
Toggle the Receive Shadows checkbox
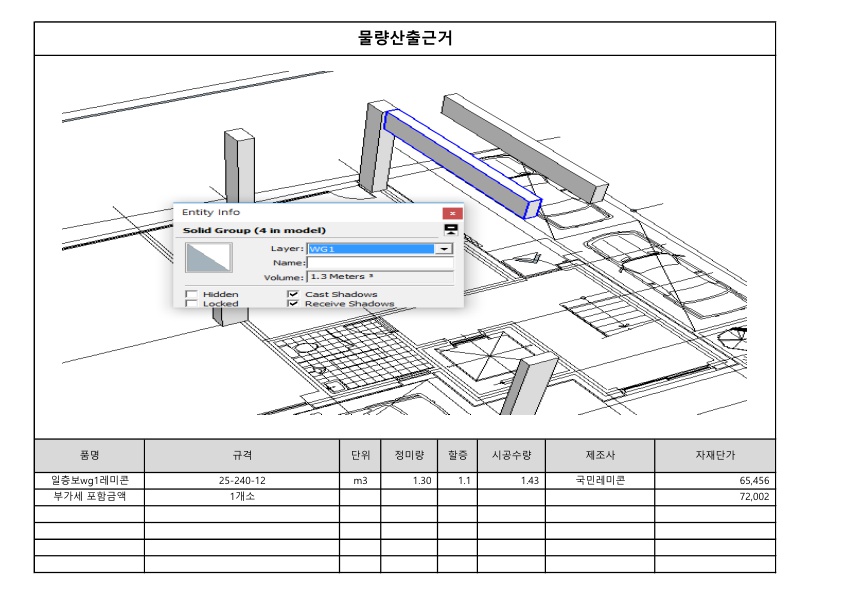click(293, 303)
